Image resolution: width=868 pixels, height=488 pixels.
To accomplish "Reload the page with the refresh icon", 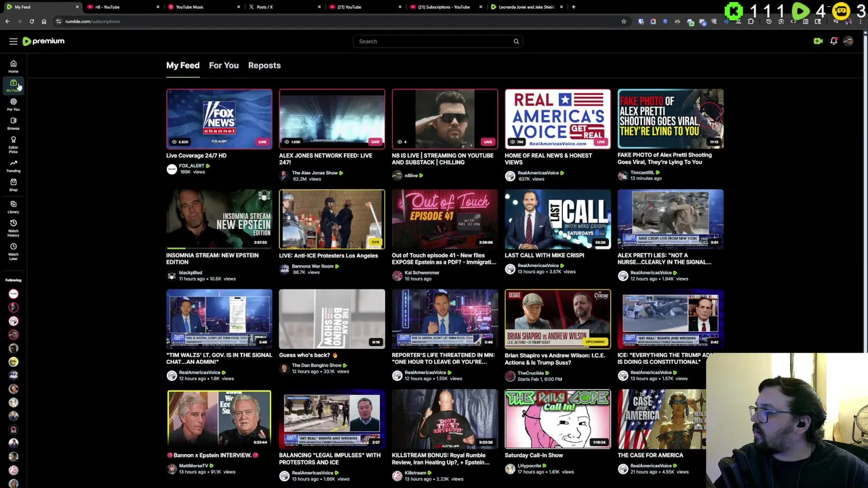I will [31, 21].
